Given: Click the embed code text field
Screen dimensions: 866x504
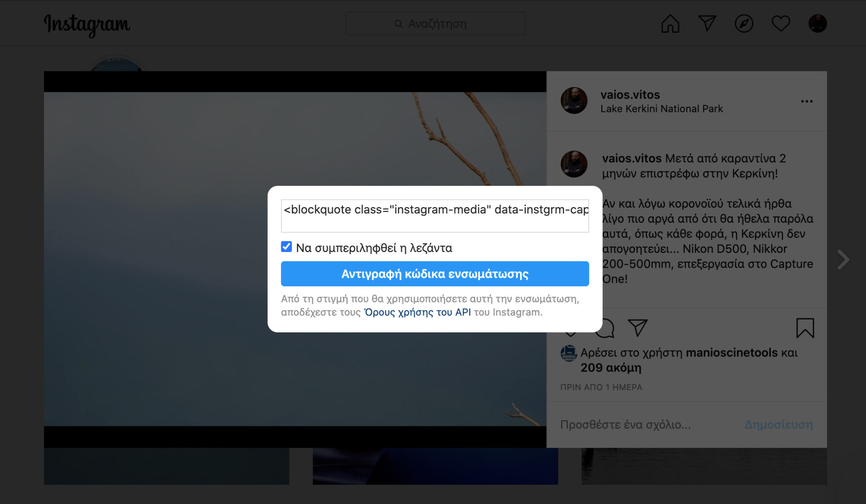Looking at the screenshot, I should [x=435, y=216].
